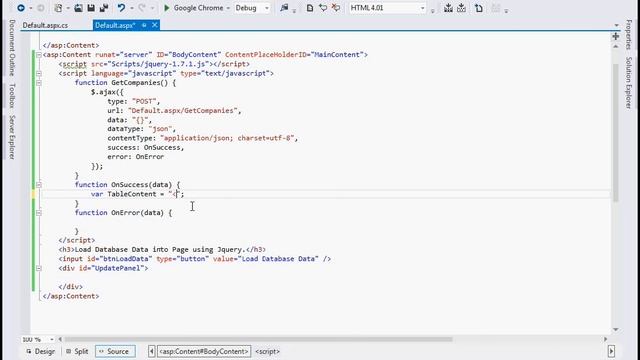
Task: Open the Properties side tab
Action: (629, 34)
